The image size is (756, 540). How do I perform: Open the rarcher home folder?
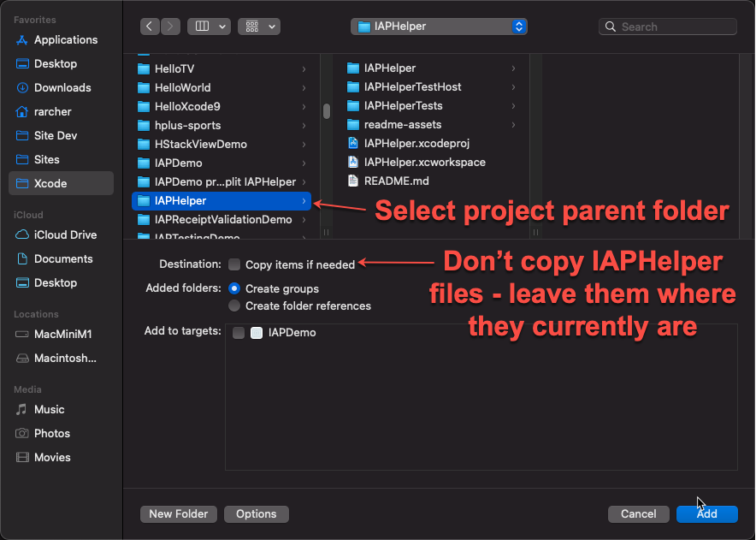point(61,111)
